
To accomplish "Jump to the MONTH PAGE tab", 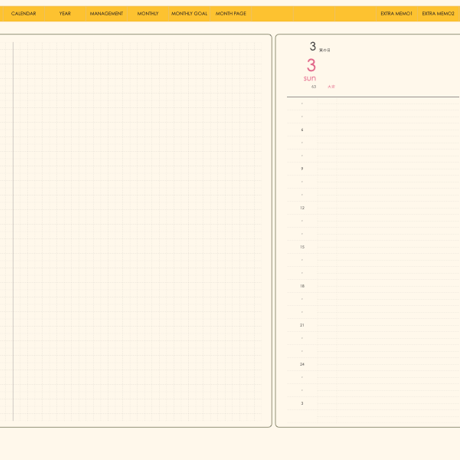I will click(x=231, y=14).
